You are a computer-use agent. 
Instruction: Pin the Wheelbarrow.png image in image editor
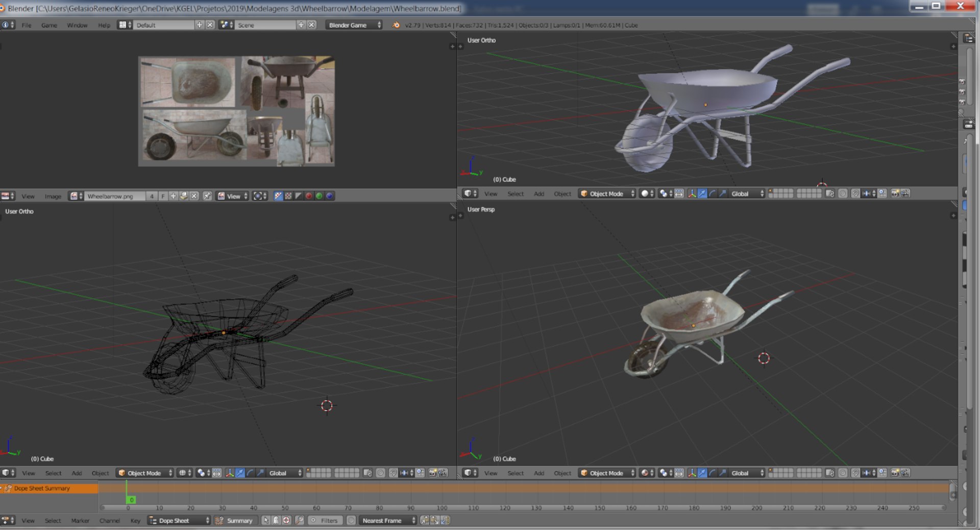pyautogui.click(x=207, y=196)
